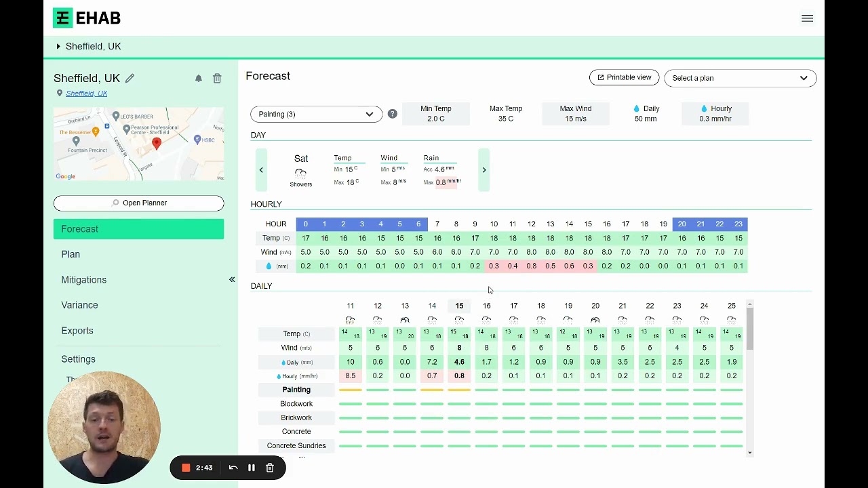Collapse the sidebar with double chevron
Screen dimensions: 868x488
click(x=232, y=279)
